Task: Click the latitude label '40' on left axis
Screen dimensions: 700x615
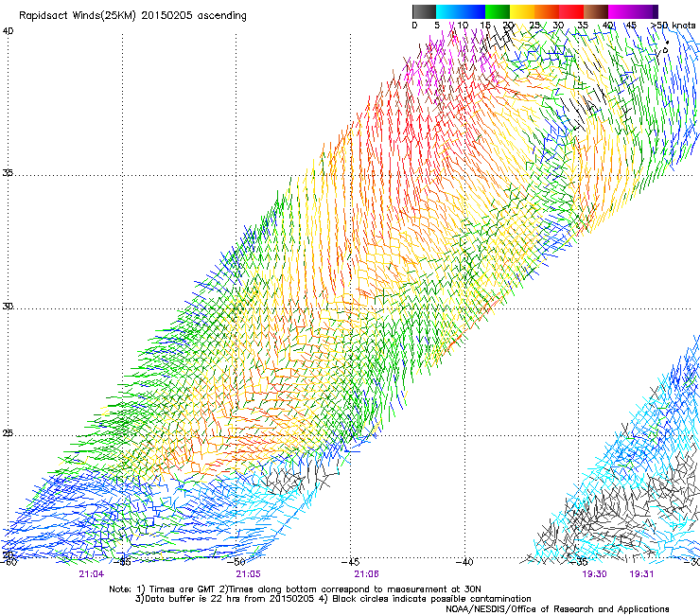Action: [x=8, y=31]
